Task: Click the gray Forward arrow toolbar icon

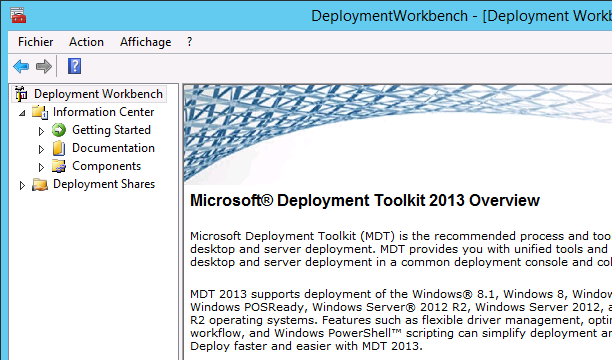Action: [44, 66]
